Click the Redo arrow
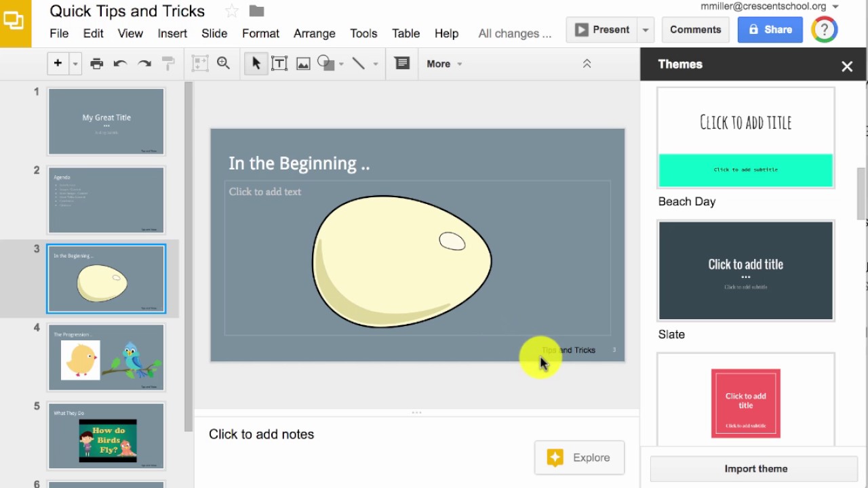 coord(144,64)
